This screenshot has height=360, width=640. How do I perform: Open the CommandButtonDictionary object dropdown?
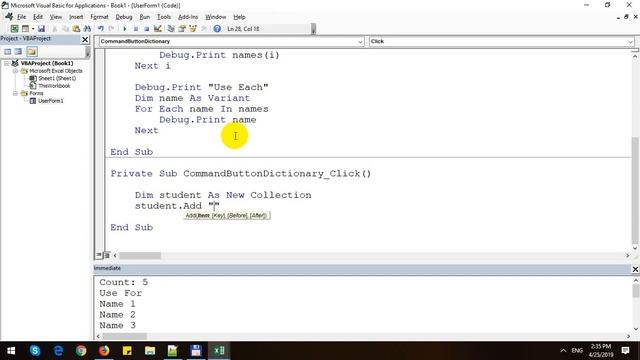pos(360,42)
